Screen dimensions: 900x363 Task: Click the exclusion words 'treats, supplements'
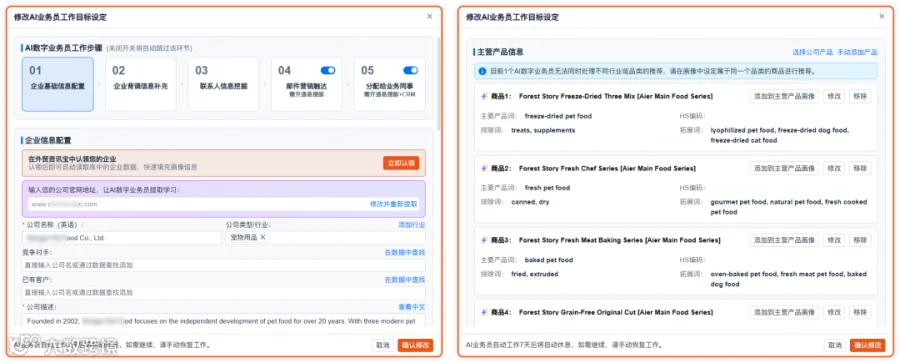(543, 130)
